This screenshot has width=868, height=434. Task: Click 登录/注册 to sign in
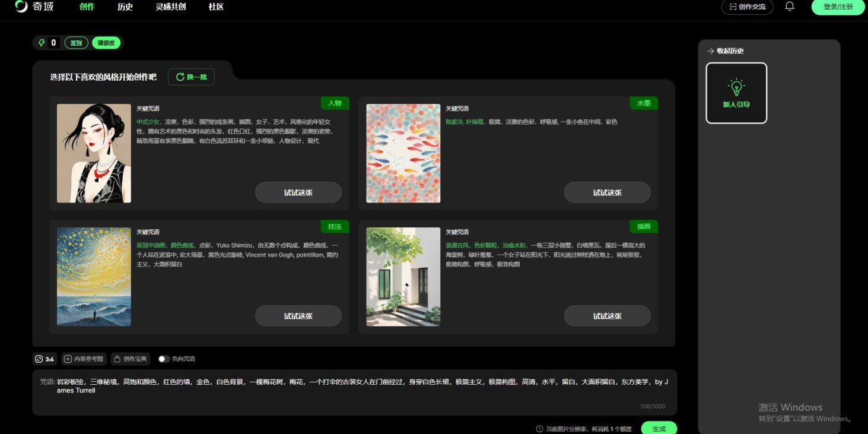click(x=837, y=7)
